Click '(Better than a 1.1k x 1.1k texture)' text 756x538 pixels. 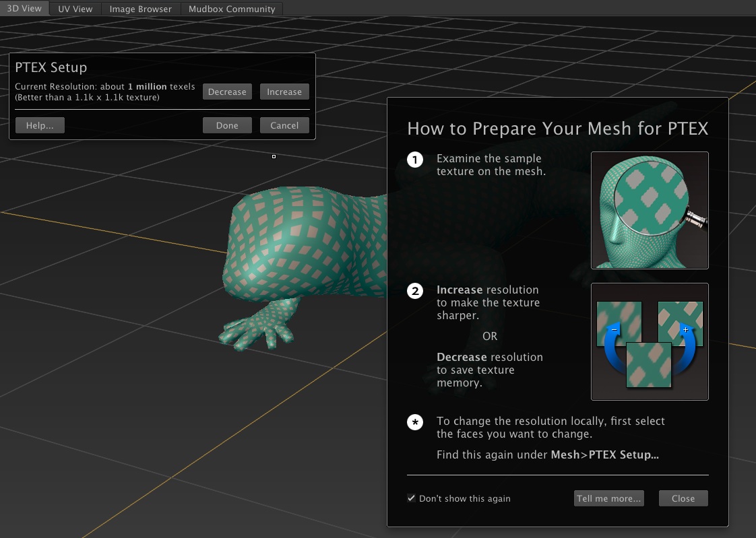[87, 97]
